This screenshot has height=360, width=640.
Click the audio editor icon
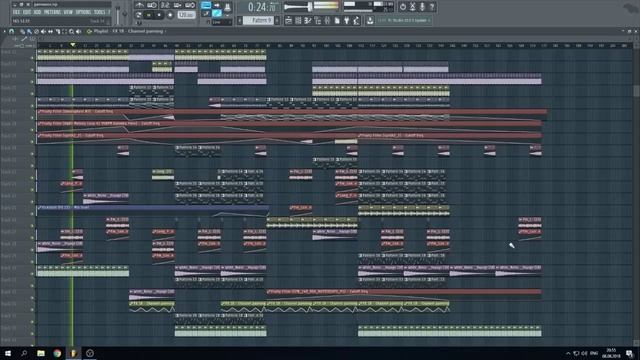coord(413,7)
